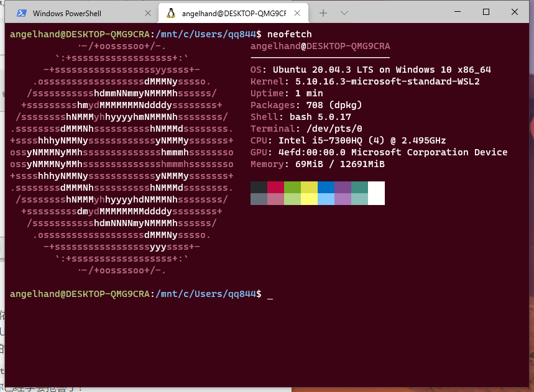Click the /mnt/c/Users/qq844 path in top prompt
This screenshot has height=392, width=534.
(205, 34)
